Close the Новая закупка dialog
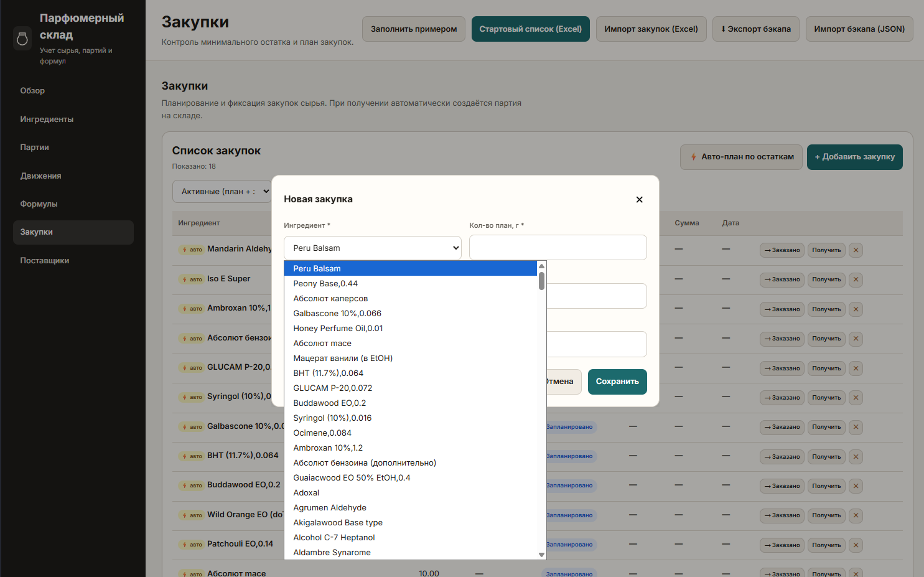The width and height of the screenshot is (924, 577). 639,200
